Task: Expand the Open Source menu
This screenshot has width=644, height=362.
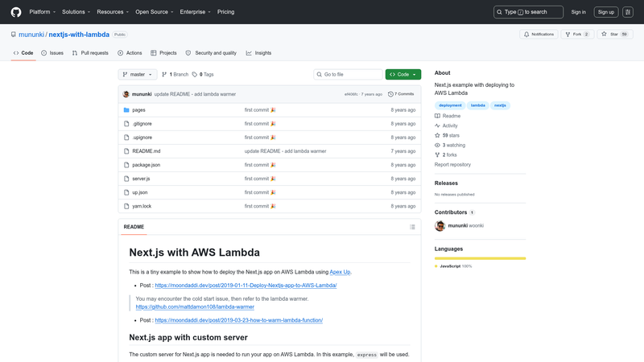Action: point(155,12)
